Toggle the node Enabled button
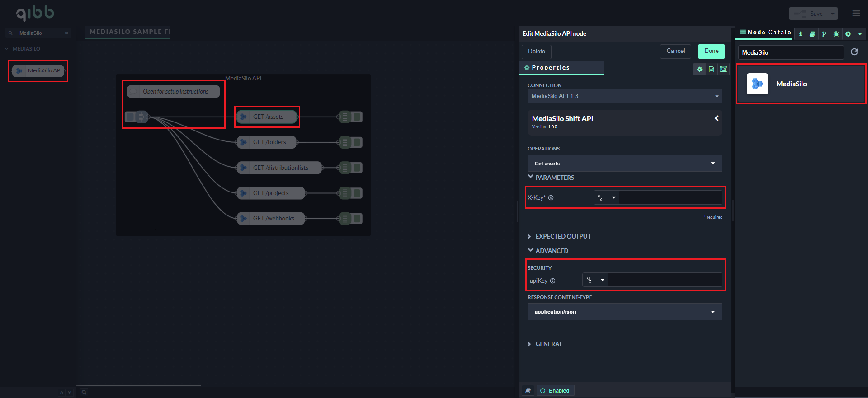868x398 pixels. tap(555, 391)
